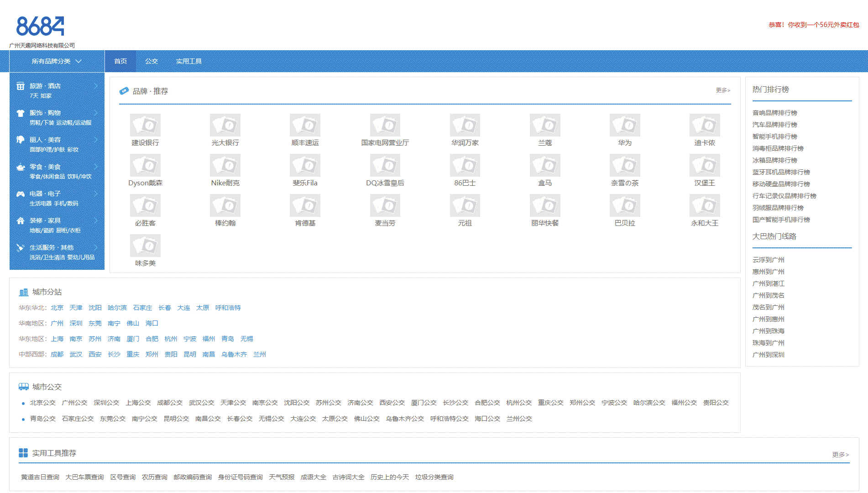
Task: Expand the 旅游·酒店 submenu arrow
Action: tap(96, 86)
